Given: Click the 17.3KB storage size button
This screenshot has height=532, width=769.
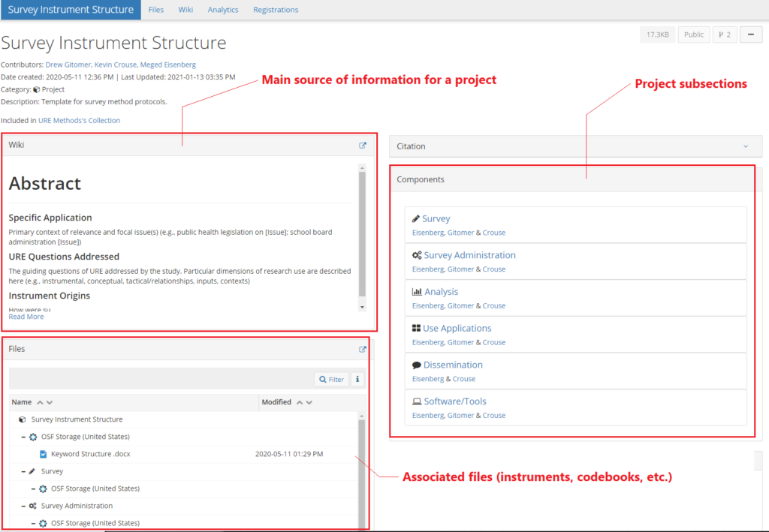Looking at the screenshot, I should coord(657,35).
